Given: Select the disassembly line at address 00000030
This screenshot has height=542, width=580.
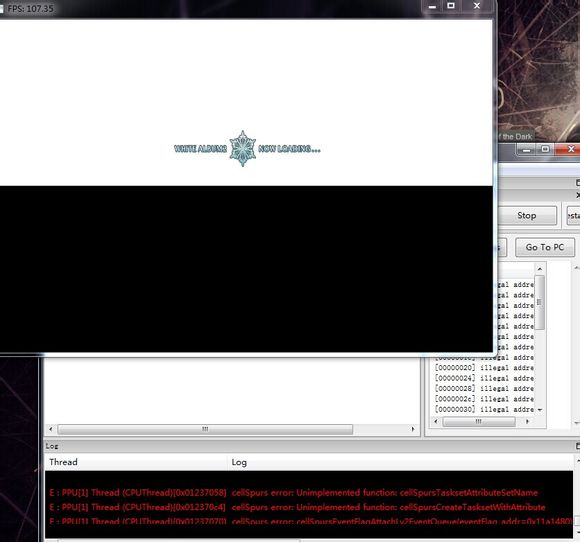Looking at the screenshot, I should point(484,410).
